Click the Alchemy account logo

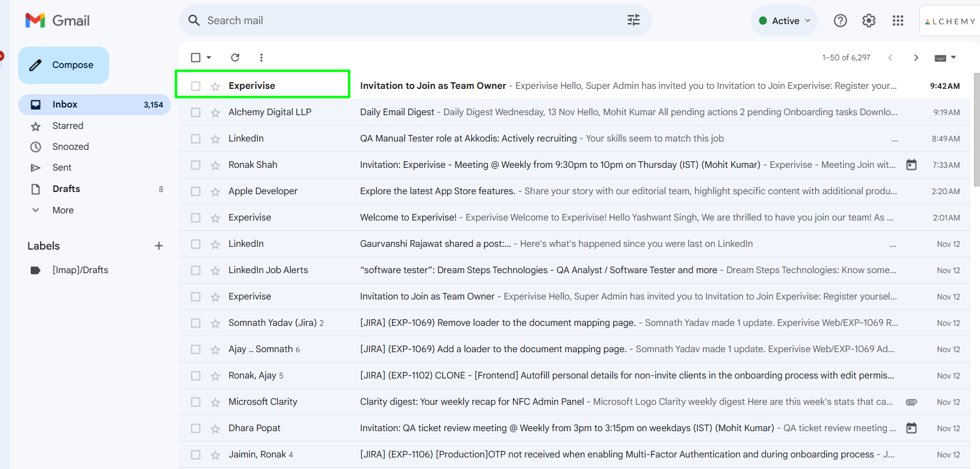[x=950, y=21]
